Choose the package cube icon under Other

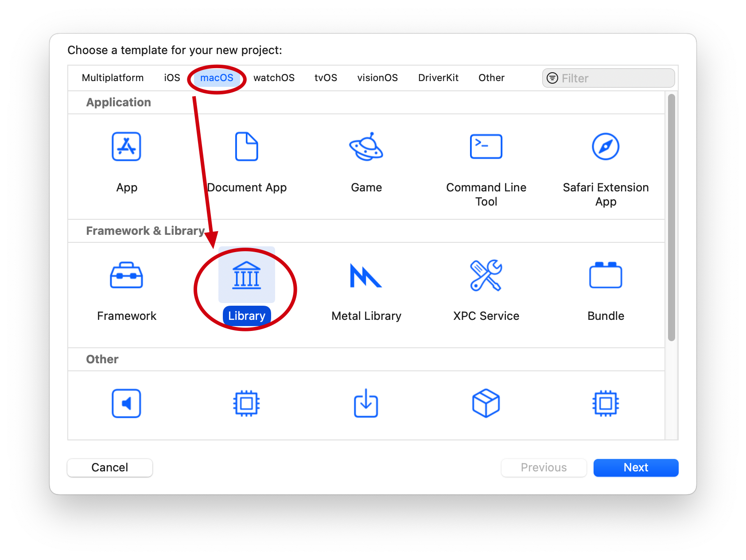coord(486,403)
